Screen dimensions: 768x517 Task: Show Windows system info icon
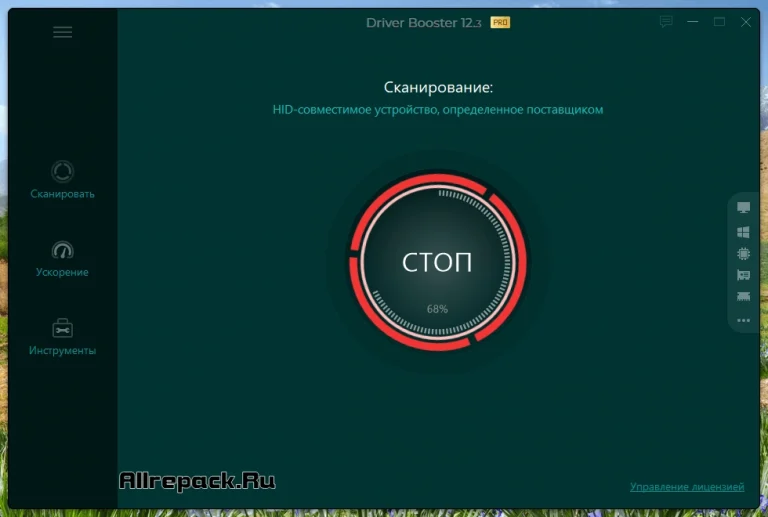[x=744, y=232]
